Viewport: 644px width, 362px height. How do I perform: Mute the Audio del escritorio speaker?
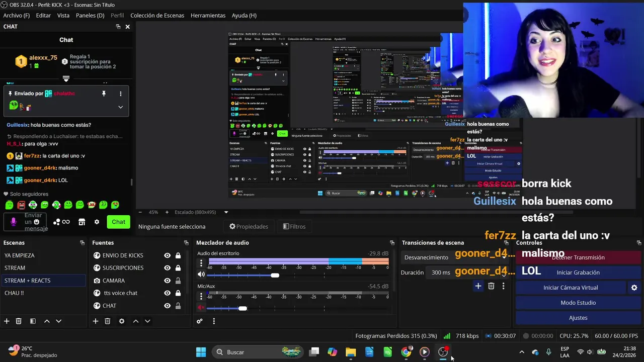[201, 275]
